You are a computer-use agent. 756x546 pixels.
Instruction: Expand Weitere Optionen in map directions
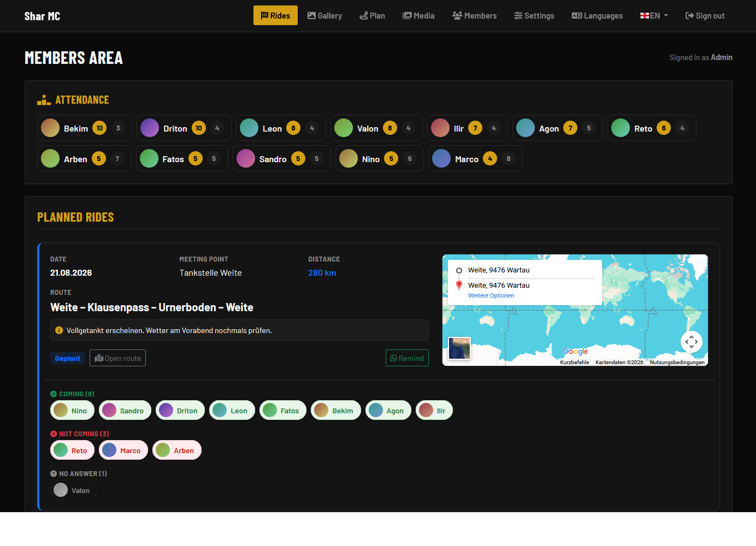click(491, 295)
